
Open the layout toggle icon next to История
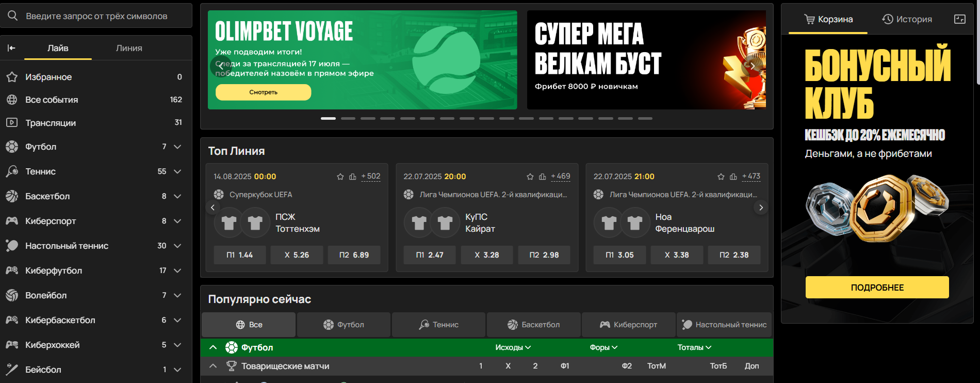[x=960, y=19]
